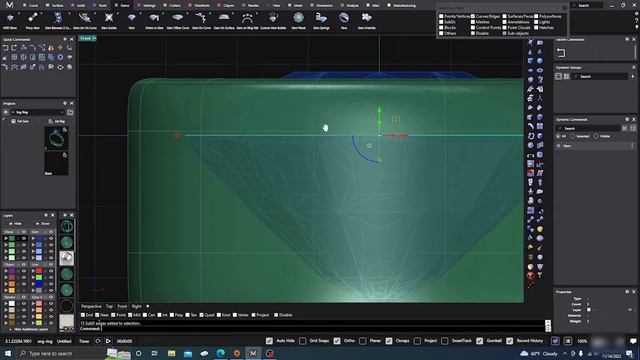
Task: Toggle the Record History checkbox
Action: pos(509,341)
